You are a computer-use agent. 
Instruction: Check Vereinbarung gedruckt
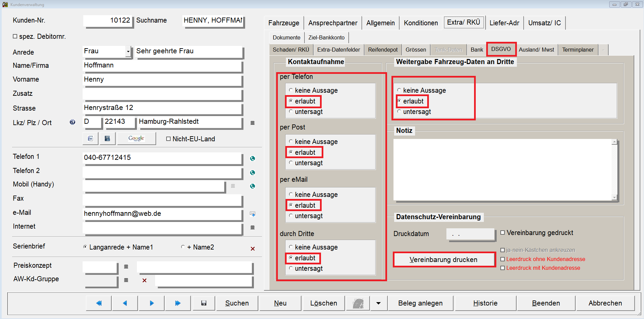[x=502, y=232]
